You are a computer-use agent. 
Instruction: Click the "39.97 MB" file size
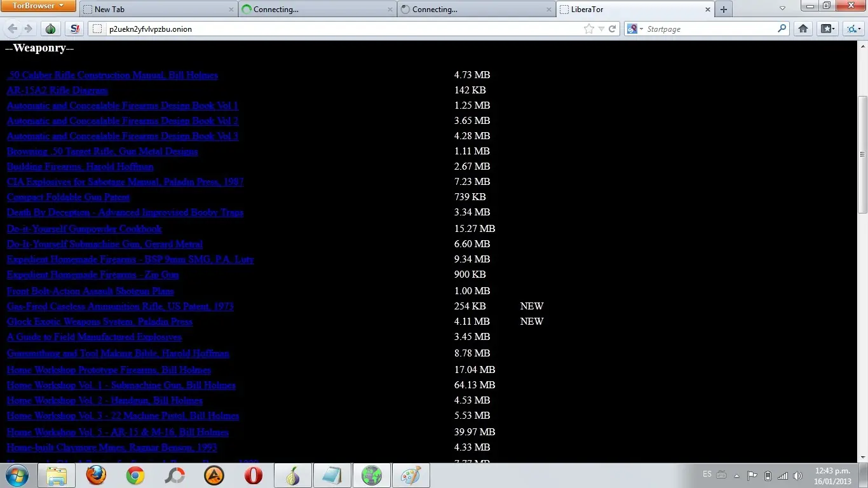(x=475, y=432)
